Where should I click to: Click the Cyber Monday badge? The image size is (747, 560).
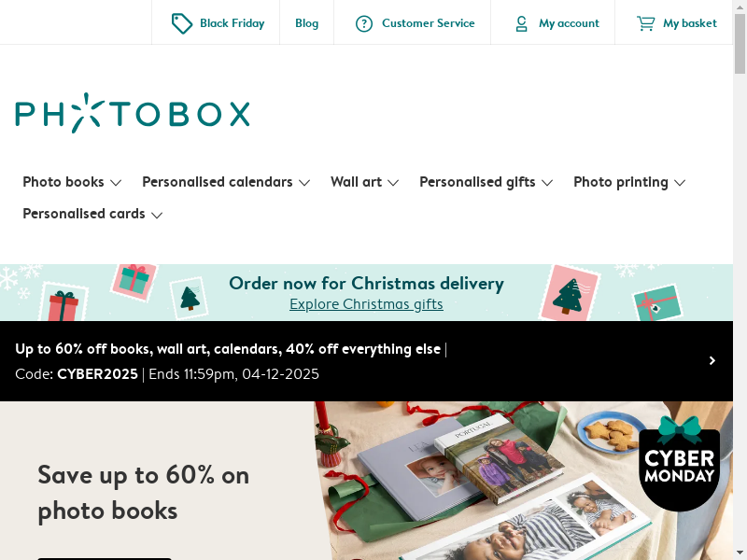[x=679, y=463]
